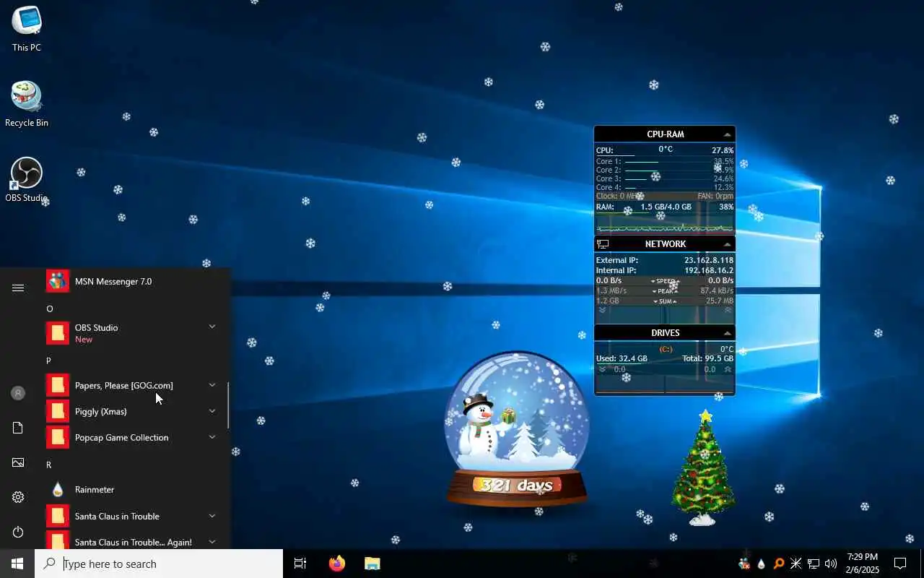This screenshot has width=924, height=578.
Task: Click the SPEED sort label in NETWORK widget
Action: (665, 281)
